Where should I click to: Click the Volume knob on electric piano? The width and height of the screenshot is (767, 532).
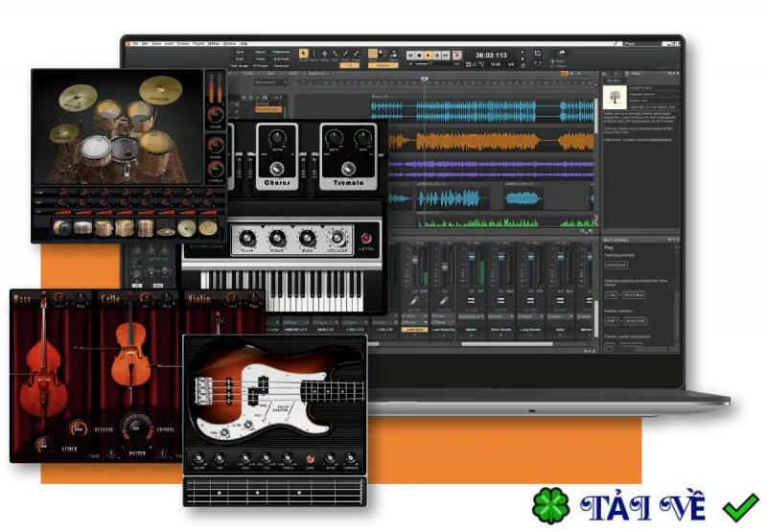(x=337, y=239)
